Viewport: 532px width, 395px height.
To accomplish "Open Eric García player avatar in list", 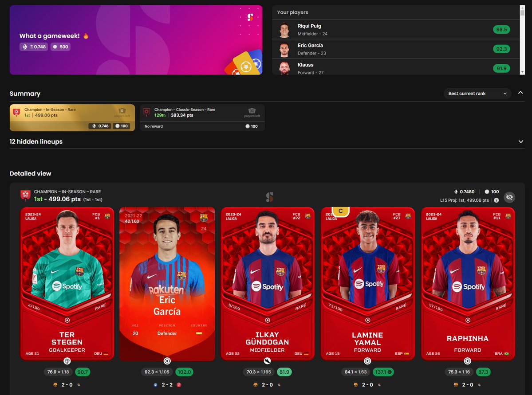I will click(x=284, y=50).
